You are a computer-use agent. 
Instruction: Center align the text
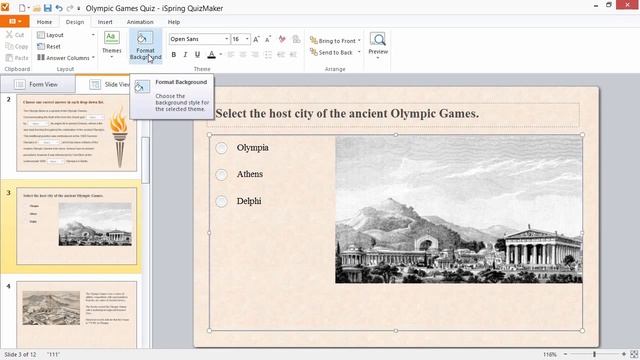point(243,54)
